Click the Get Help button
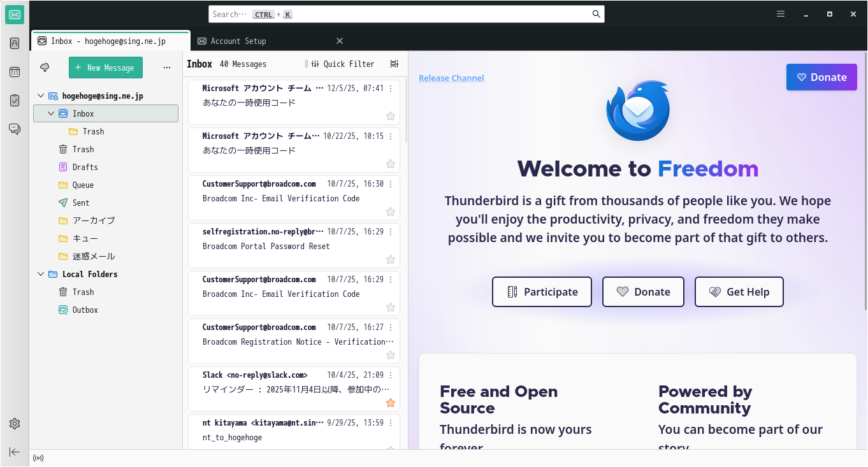Screen dimensions: 868x467 (x=739, y=292)
